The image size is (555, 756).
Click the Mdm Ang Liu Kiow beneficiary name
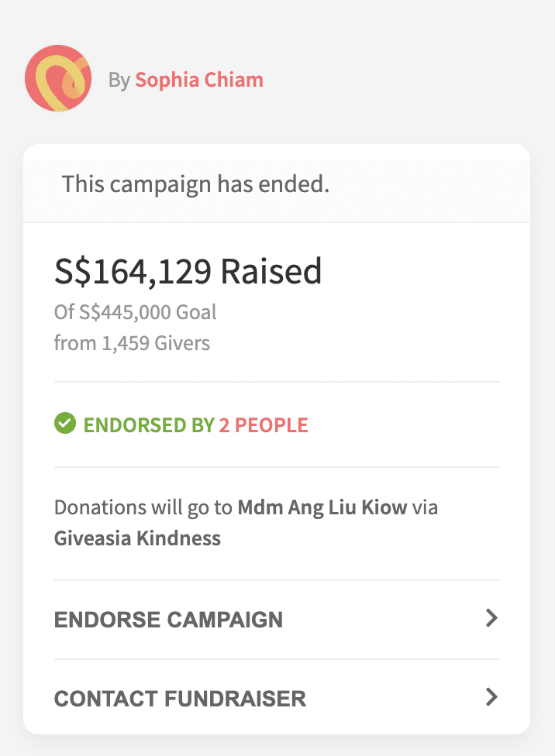[x=322, y=508]
